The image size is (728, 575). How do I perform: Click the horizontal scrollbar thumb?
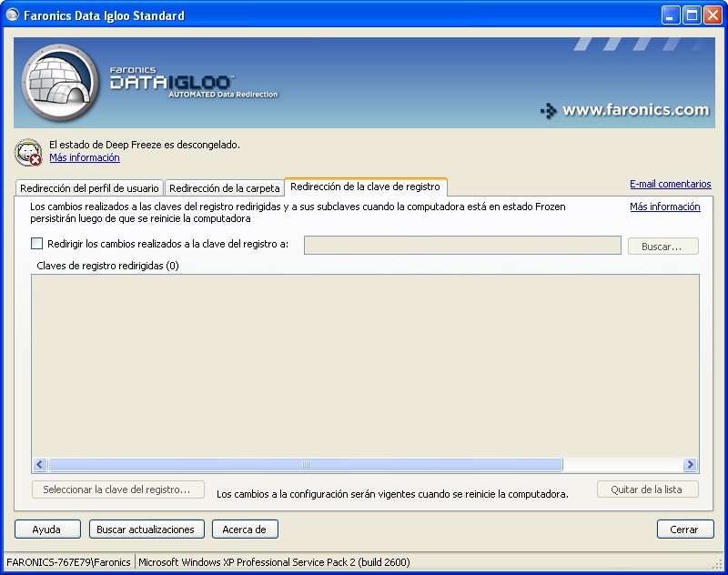(306, 465)
